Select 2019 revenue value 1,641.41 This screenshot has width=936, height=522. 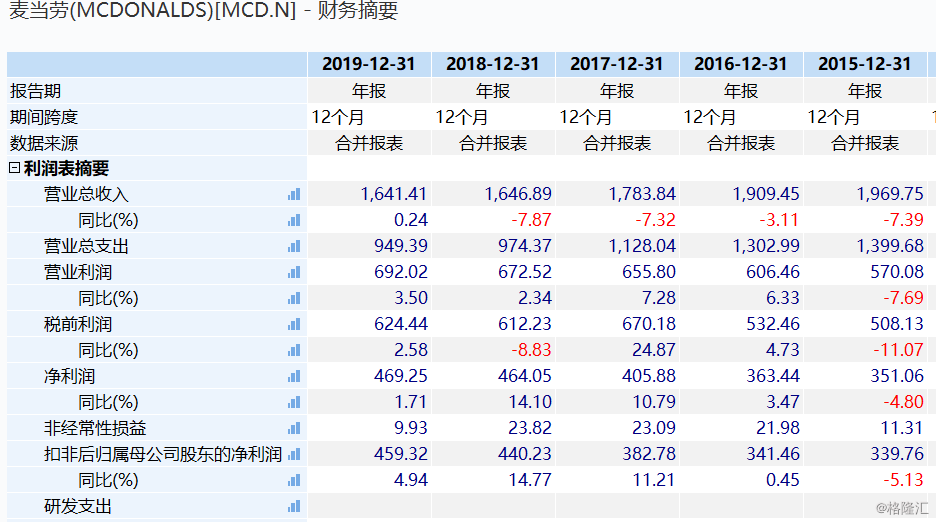[394, 194]
